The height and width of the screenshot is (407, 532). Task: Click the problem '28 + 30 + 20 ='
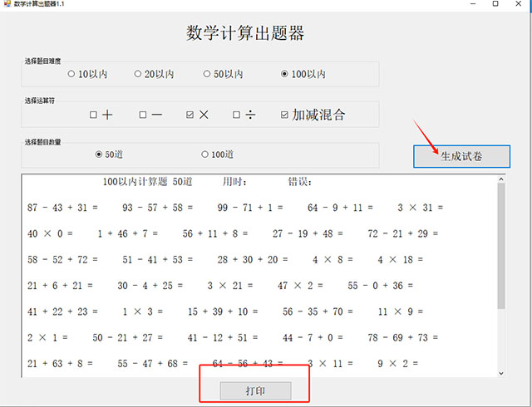coord(253,260)
